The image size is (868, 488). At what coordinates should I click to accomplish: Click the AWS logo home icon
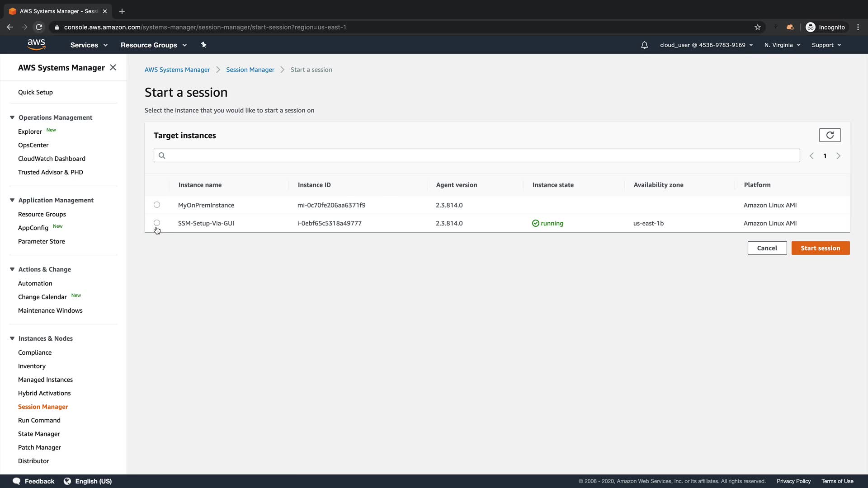(x=36, y=44)
